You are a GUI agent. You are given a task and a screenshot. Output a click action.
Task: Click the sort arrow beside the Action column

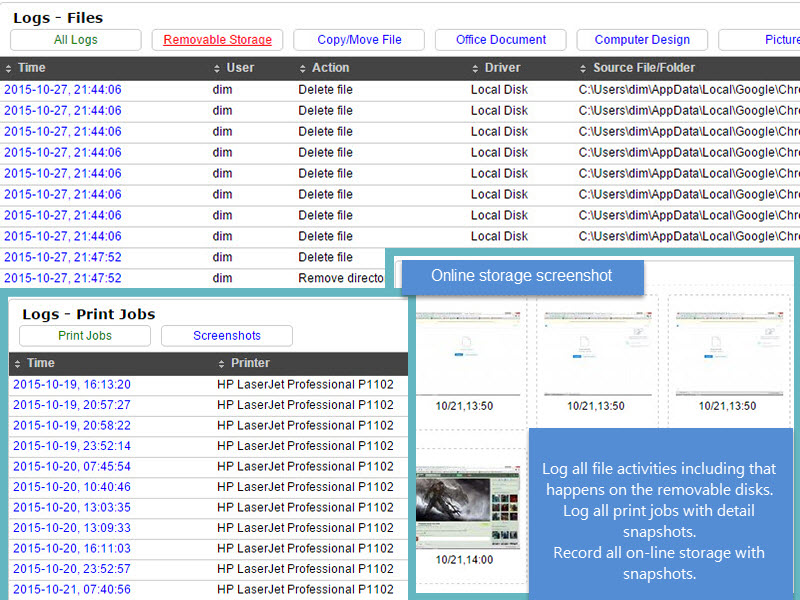click(303, 68)
